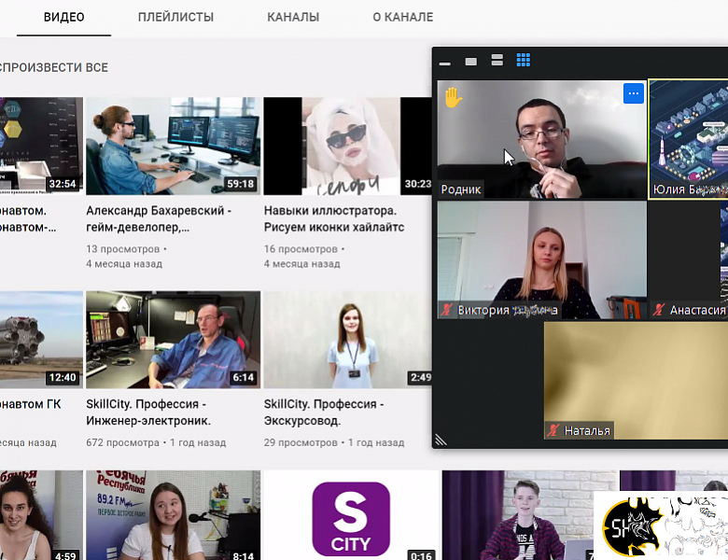728x560 pixels.
Task: Open the purple S CITY logo video
Action: coord(350,517)
